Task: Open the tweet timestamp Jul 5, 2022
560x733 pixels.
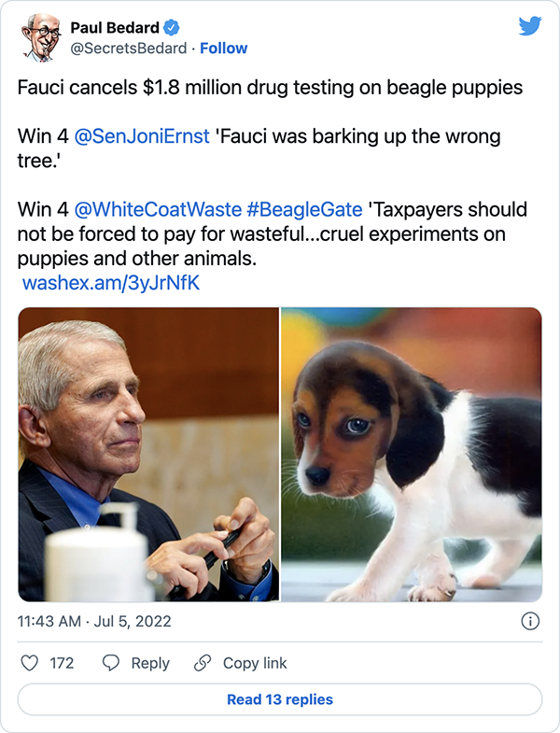Action: pos(95,621)
